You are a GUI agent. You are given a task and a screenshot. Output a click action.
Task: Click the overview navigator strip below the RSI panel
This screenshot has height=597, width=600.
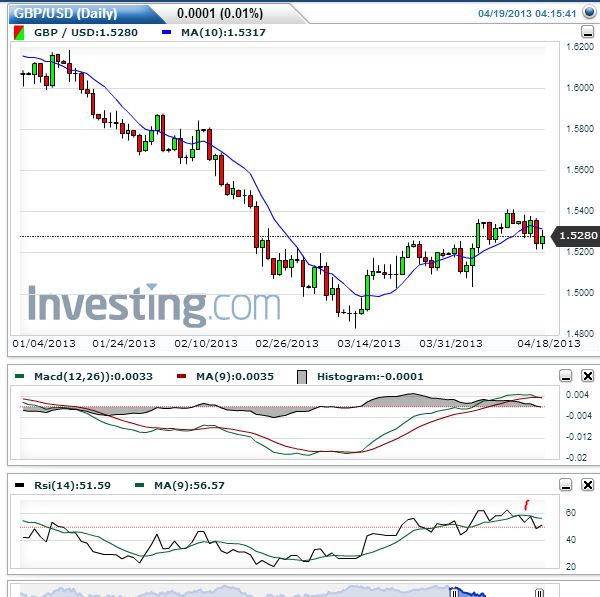point(283,590)
